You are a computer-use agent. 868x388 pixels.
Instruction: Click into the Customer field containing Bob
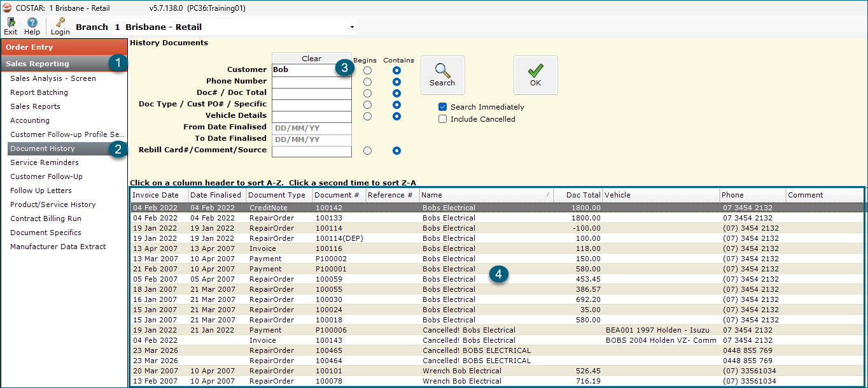point(312,69)
